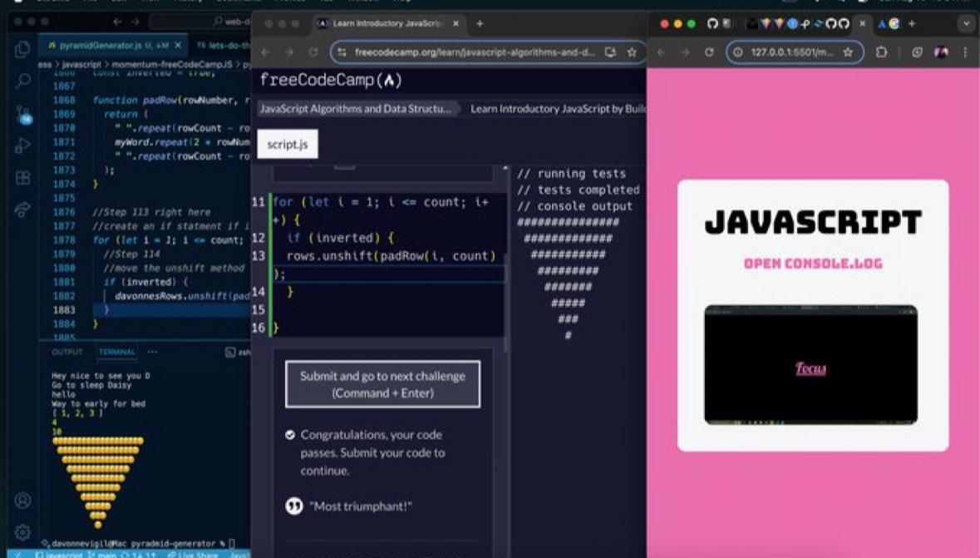Open the Explorer view in VS Code
Viewport: 980px width, 558px height.
click(x=20, y=51)
